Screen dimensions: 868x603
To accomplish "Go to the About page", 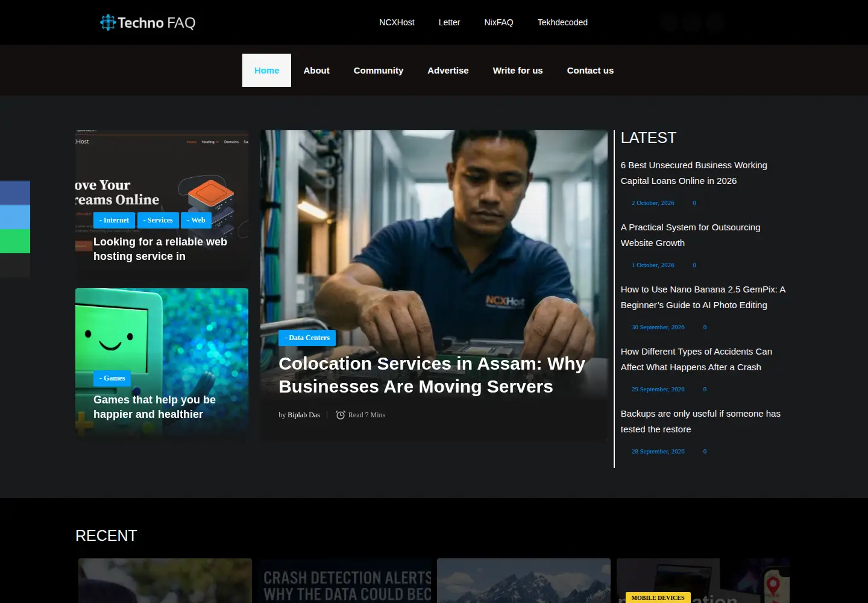I will click(316, 70).
